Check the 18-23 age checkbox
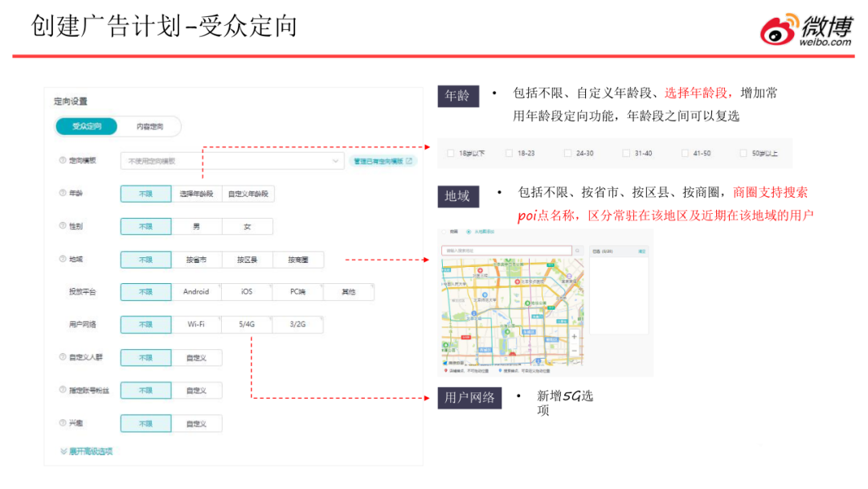This screenshot has height=489, width=868. [510, 153]
